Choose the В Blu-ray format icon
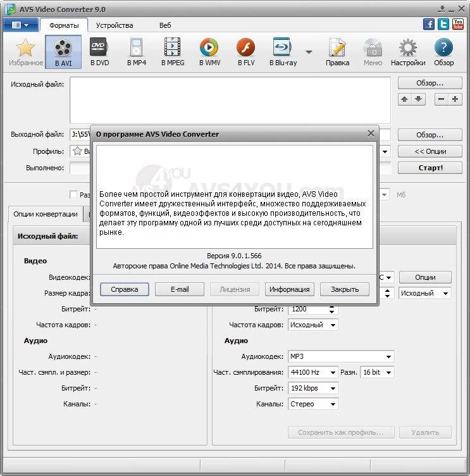The image size is (470, 476). point(283,52)
